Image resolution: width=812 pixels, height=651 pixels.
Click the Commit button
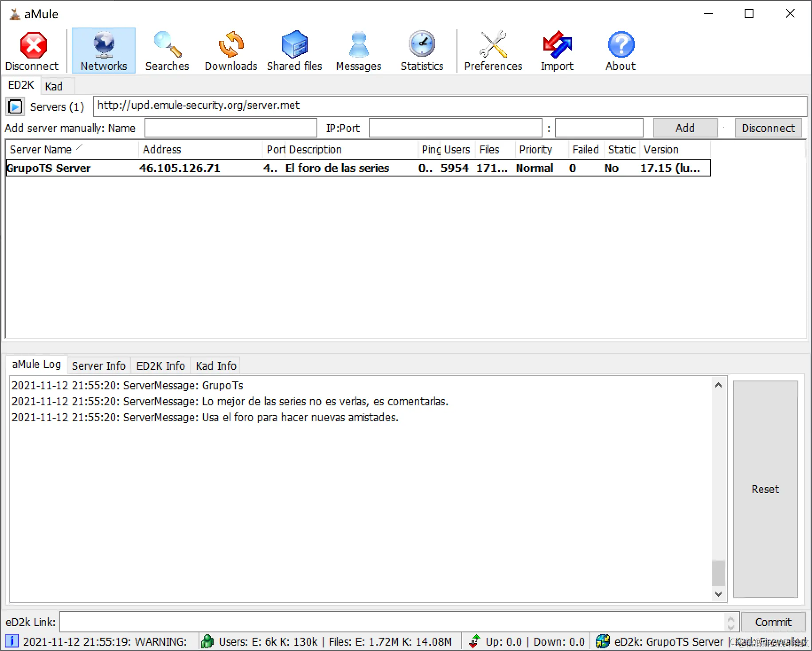click(773, 622)
